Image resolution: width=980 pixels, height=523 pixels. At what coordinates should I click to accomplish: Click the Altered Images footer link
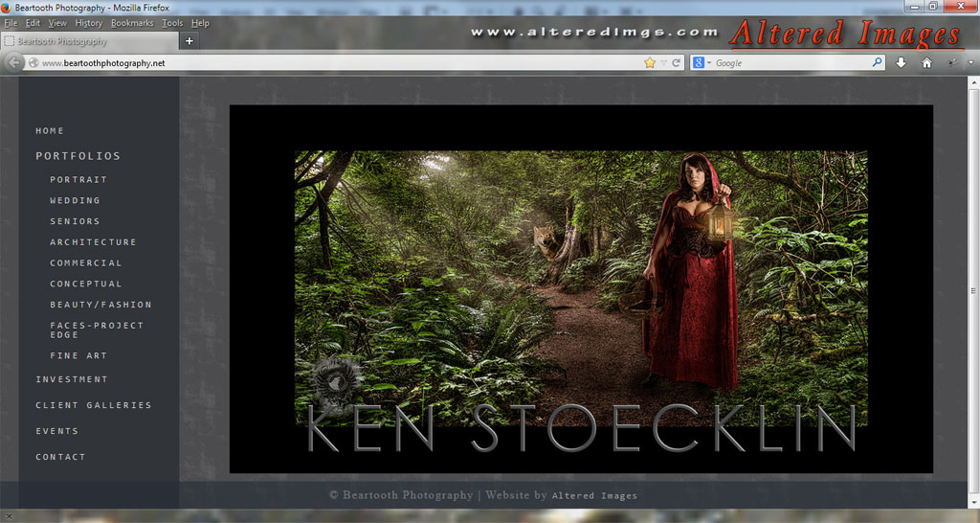594,495
